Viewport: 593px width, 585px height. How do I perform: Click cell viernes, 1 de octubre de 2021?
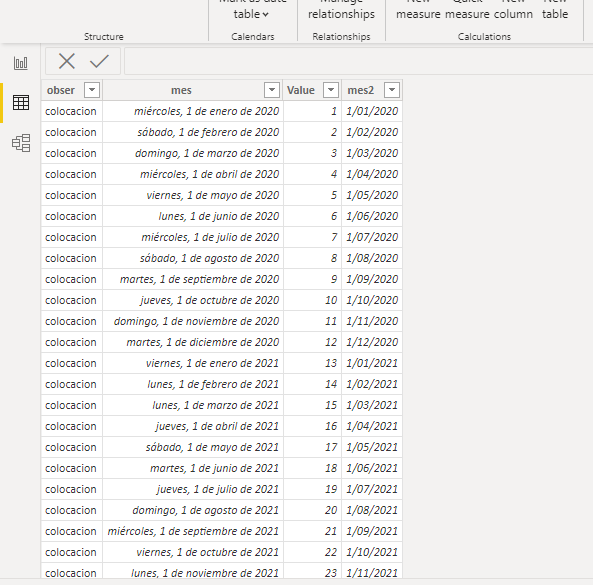[x=193, y=552]
